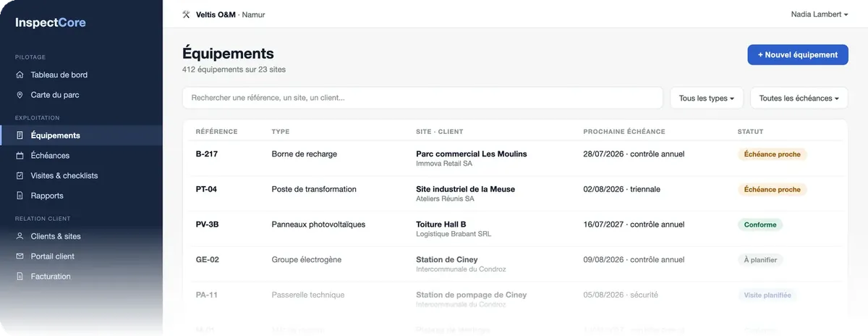Click the tools icon beside Veltis O&M
The width and height of the screenshot is (868, 336).
[187, 14]
